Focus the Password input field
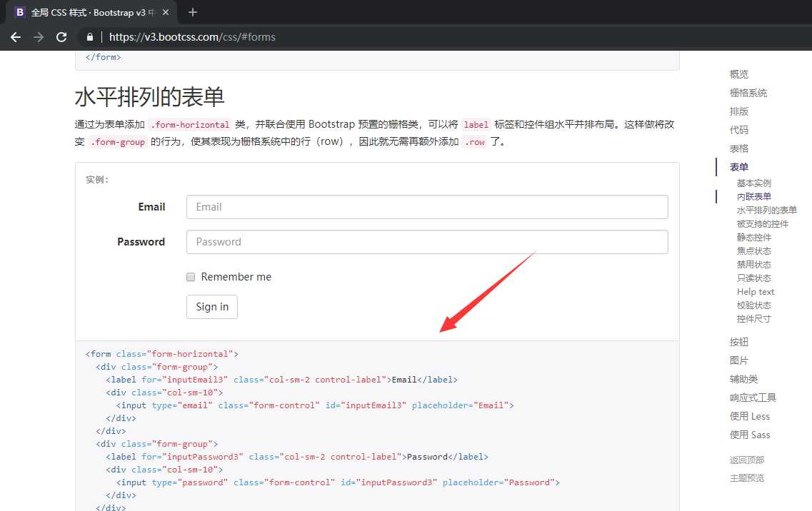Image resolution: width=812 pixels, height=511 pixels. click(427, 242)
